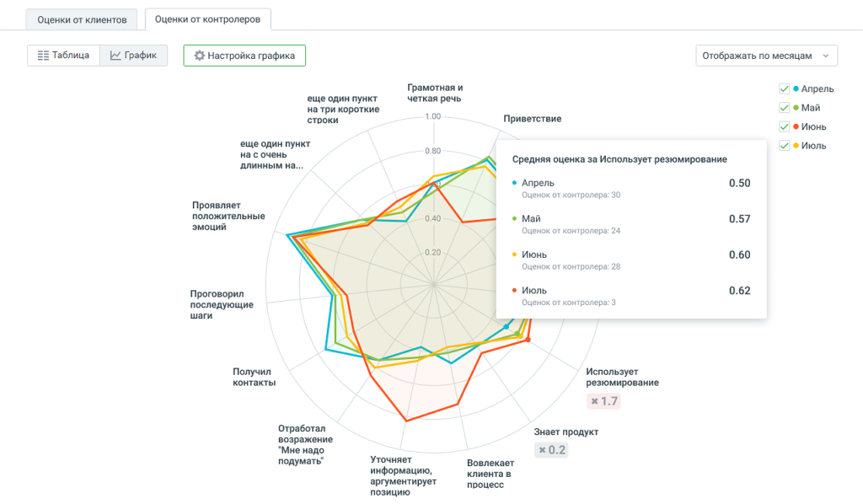Click the Использует резюмирование axis label
This screenshot has height=504, width=863.
(622, 377)
